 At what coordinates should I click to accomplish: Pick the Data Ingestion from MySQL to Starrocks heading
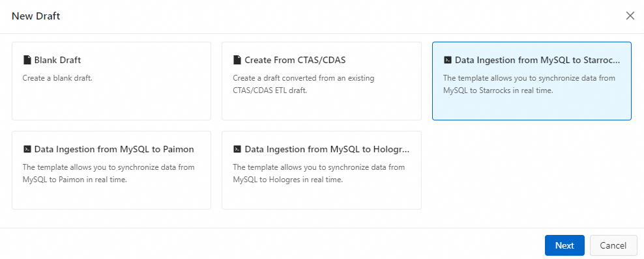(x=538, y=61)
